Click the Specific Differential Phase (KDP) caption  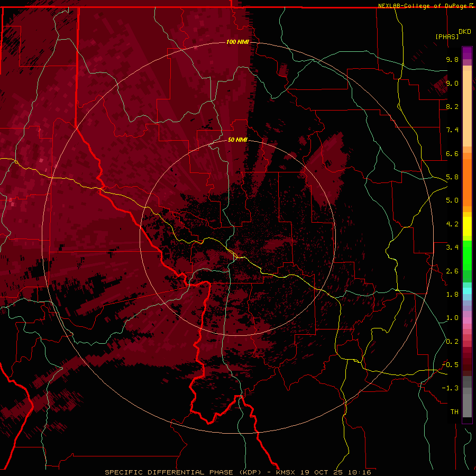pyautogui.click(x=183, y=472)
